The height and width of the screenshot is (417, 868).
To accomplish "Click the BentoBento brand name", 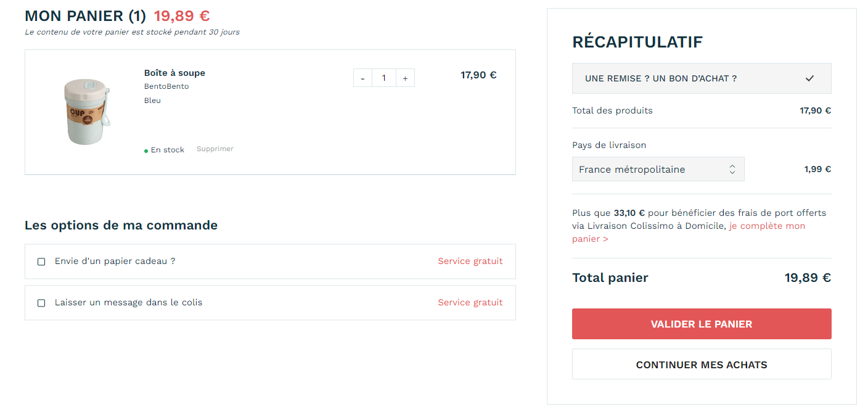I will pyautogui.click(x=166, y=86).
